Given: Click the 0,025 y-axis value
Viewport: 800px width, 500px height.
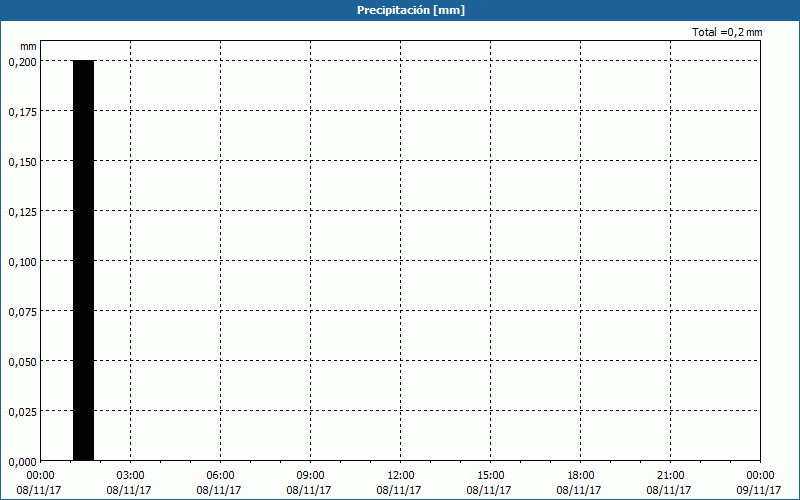Looking at the screenshot, I should pyautogui.click(x=22, y=412).
